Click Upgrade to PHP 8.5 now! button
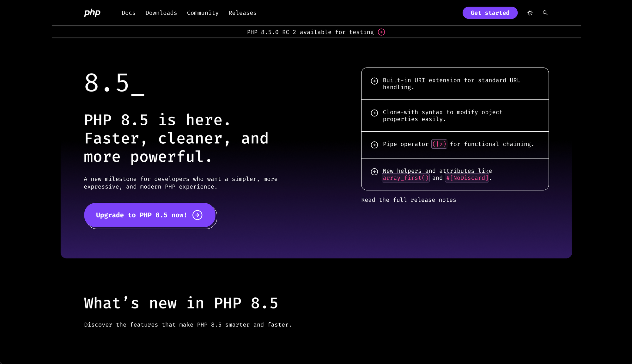The width and height of the screenshot is (632, 364). coord(150,215)
